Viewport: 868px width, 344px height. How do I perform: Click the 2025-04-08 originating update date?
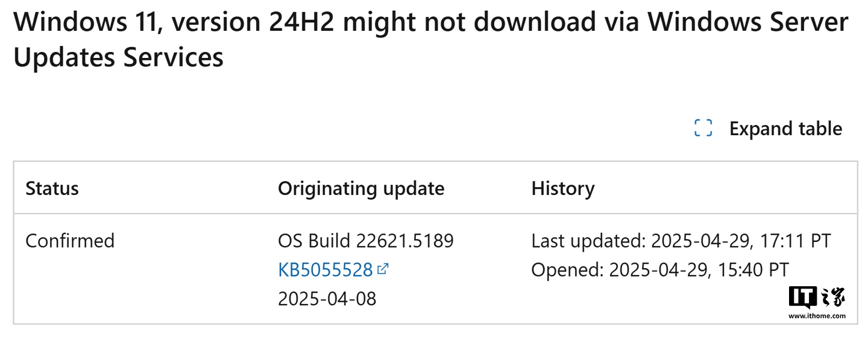(327, 298)
